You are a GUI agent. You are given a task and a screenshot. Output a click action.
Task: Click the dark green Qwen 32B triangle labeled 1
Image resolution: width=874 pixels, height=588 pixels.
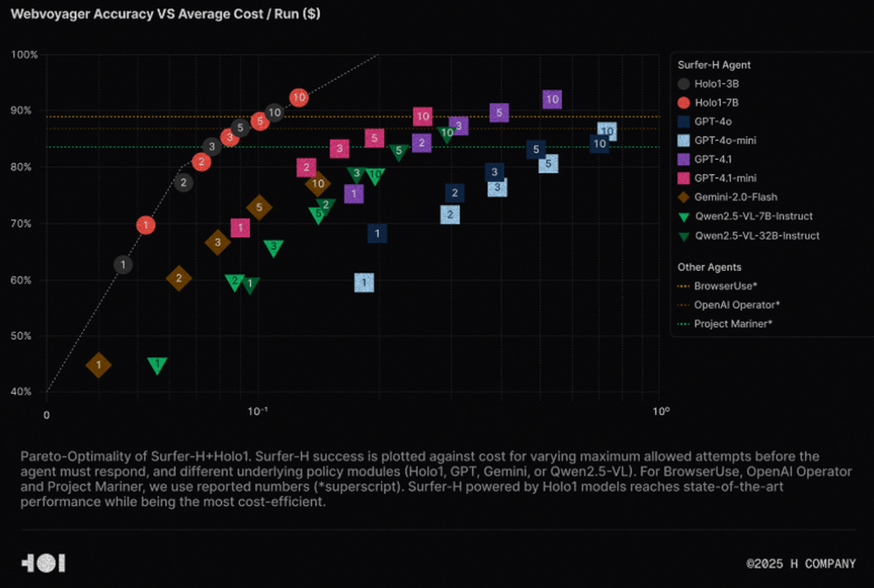[250, 285]
